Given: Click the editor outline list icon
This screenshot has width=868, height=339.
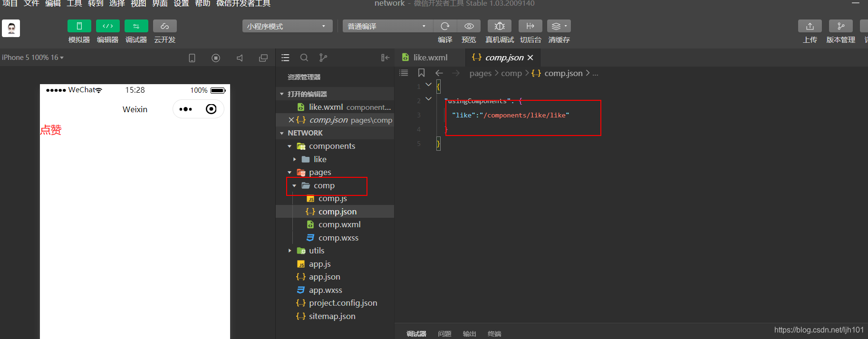Looking at the screenshot, I should point(404,73).
